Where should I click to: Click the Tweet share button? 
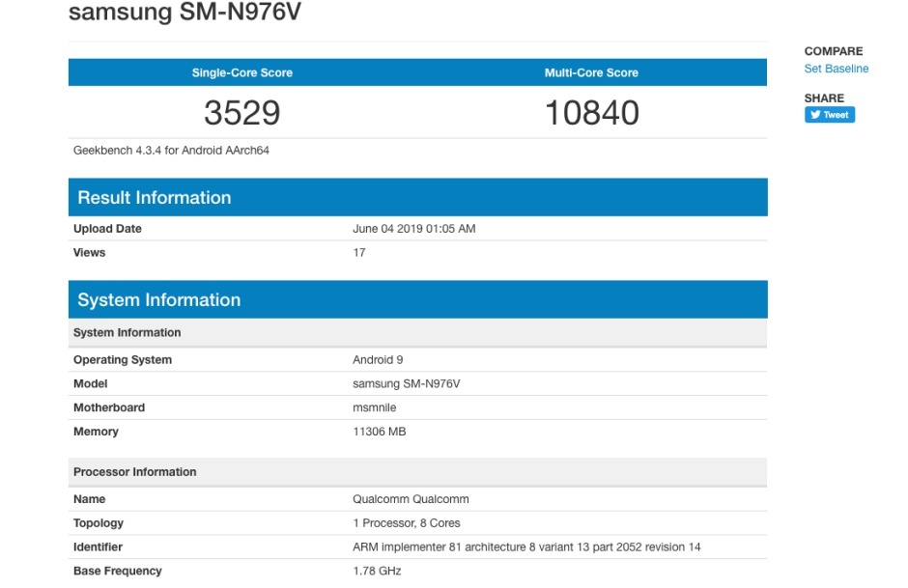tap(829, 115)
